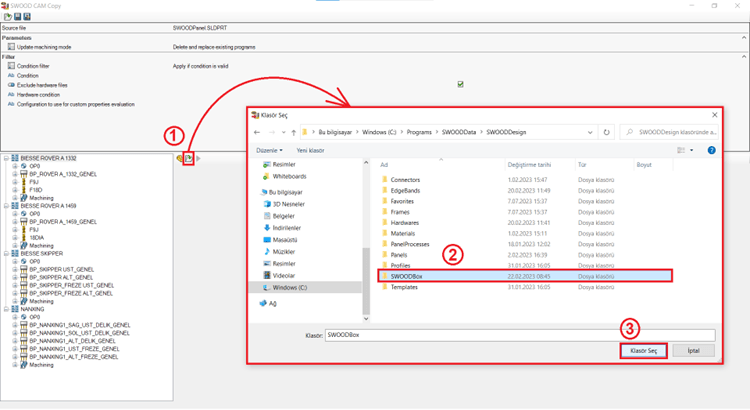Viewport: 750px width, 410px height.
Task: Click the change view icon in the dialog
Action: 681,150
